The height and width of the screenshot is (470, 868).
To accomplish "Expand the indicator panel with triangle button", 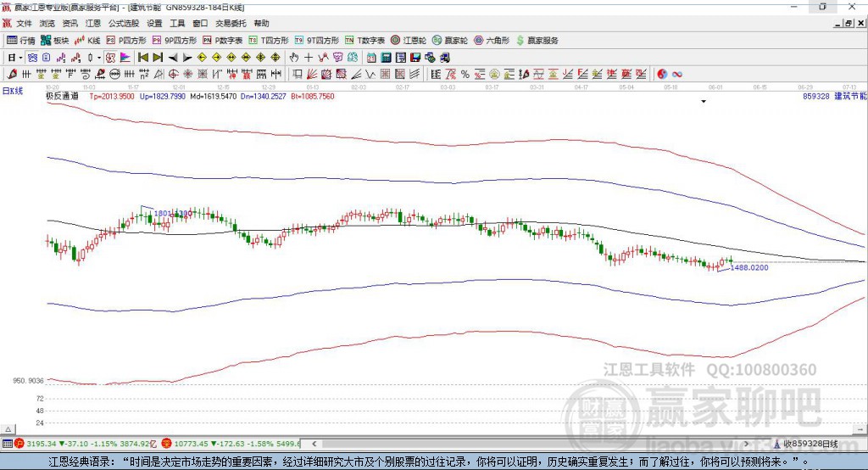I will [x=8, y=429].
